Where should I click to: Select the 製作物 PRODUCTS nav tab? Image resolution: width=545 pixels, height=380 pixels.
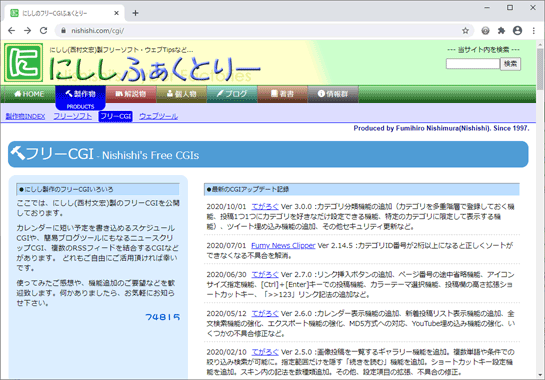[80, 98]
